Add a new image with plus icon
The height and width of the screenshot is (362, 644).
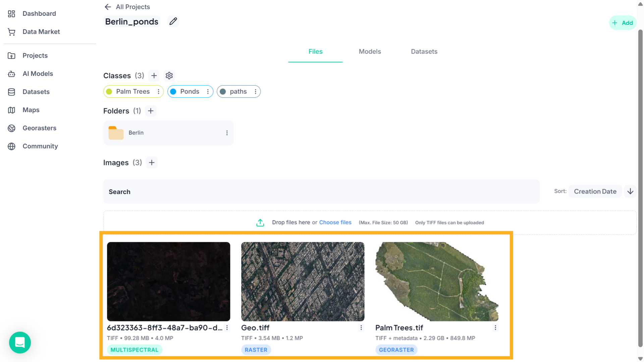[152, 162]
